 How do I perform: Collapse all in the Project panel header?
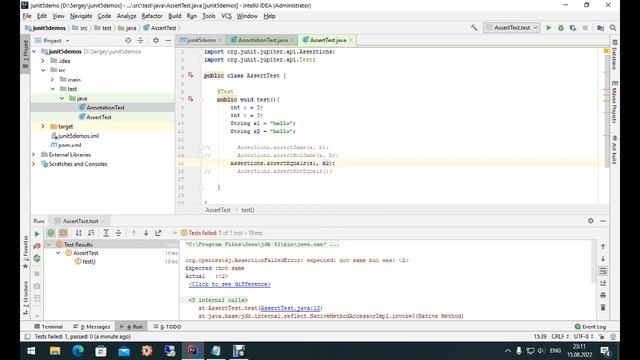click(x=140, y=40)
